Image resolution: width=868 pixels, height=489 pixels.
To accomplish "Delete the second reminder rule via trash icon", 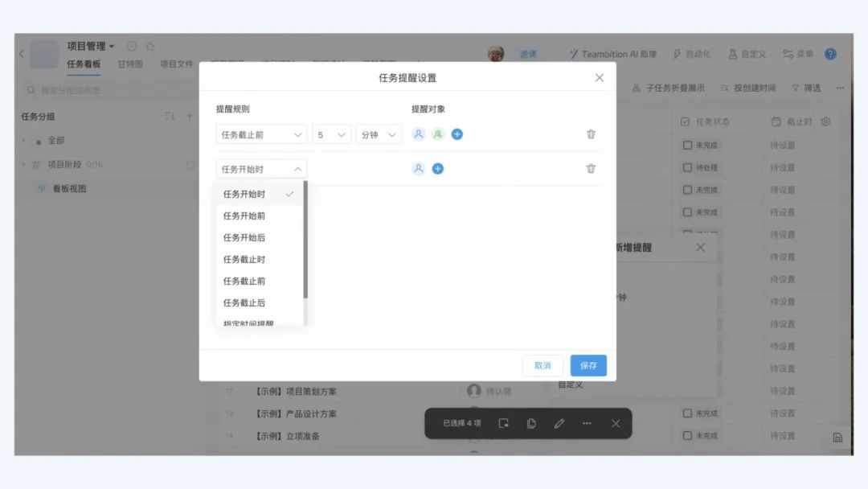I will coord(591,169).
